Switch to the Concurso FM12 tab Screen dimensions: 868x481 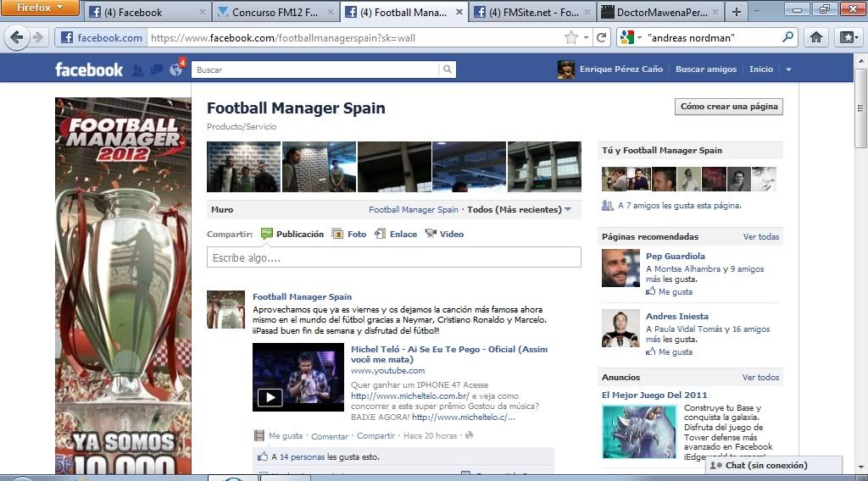(275, 12)
